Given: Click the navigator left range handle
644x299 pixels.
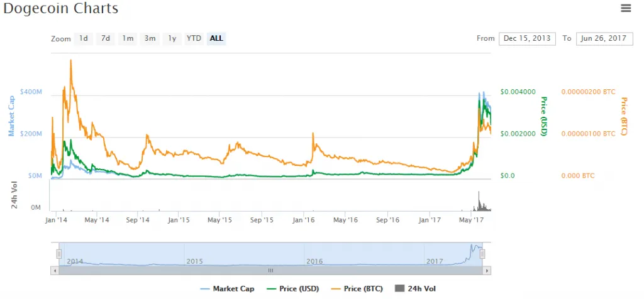Looking at the screenshot, I should [x=58, y=254].
